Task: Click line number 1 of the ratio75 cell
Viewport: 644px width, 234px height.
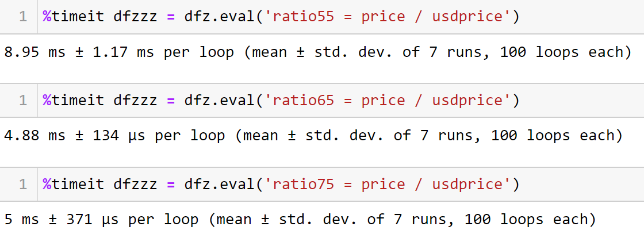Action: (x=22, y=184)
